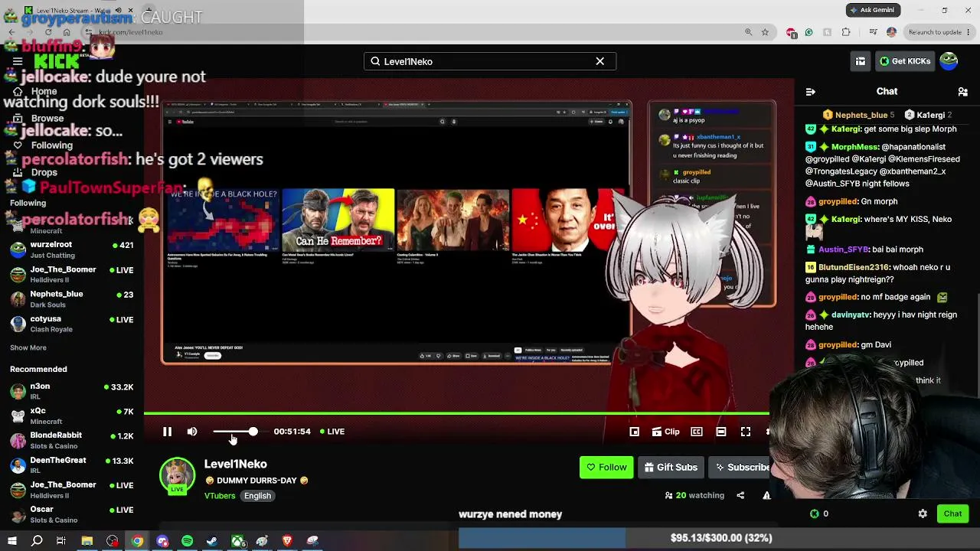Open xQc's recommended Minecraft stream
Screen dimensions: 980x551
tap(72, 416)
